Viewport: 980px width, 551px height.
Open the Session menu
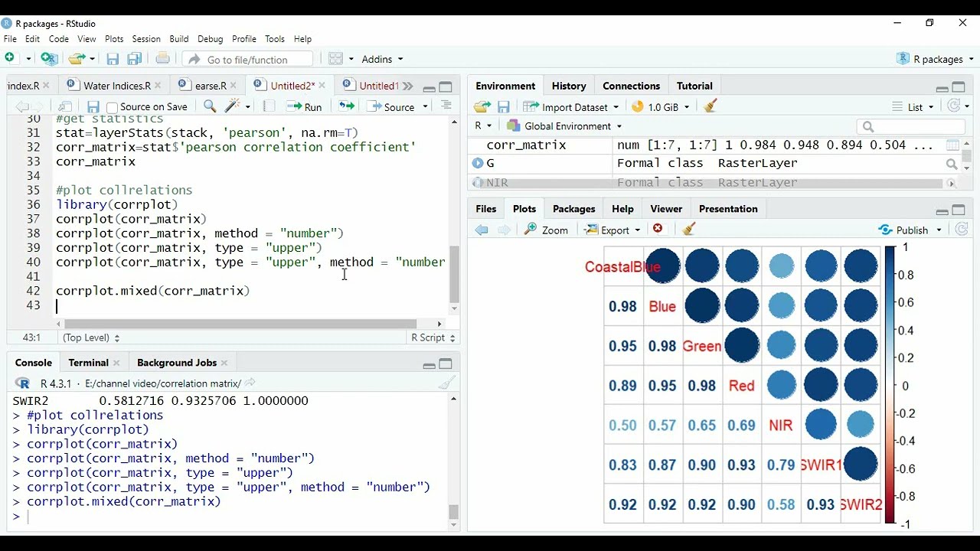point(145,39)
